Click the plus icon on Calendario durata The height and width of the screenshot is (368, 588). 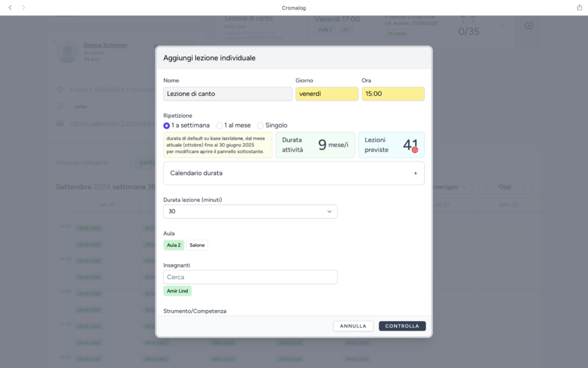[x=415, y=173]
